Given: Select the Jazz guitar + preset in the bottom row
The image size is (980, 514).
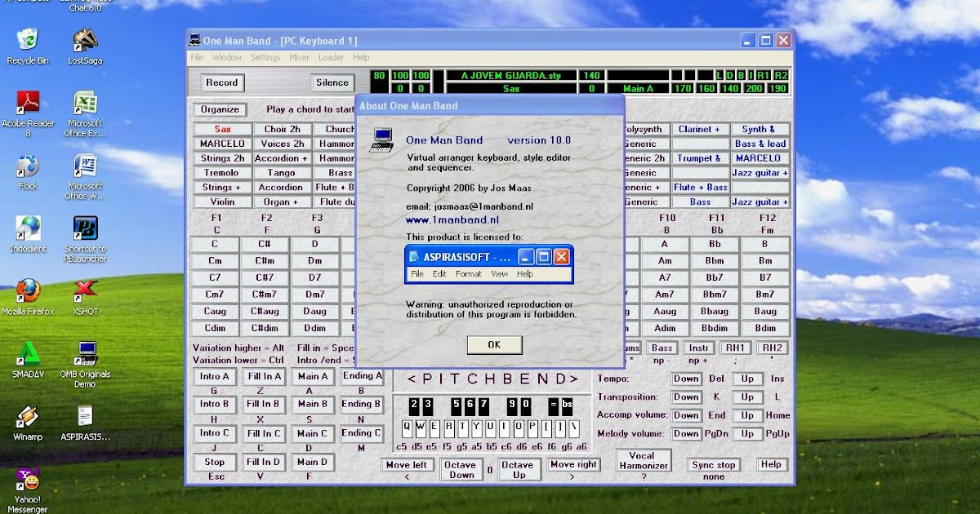Looking at the screenshot, I should (760, 202).
